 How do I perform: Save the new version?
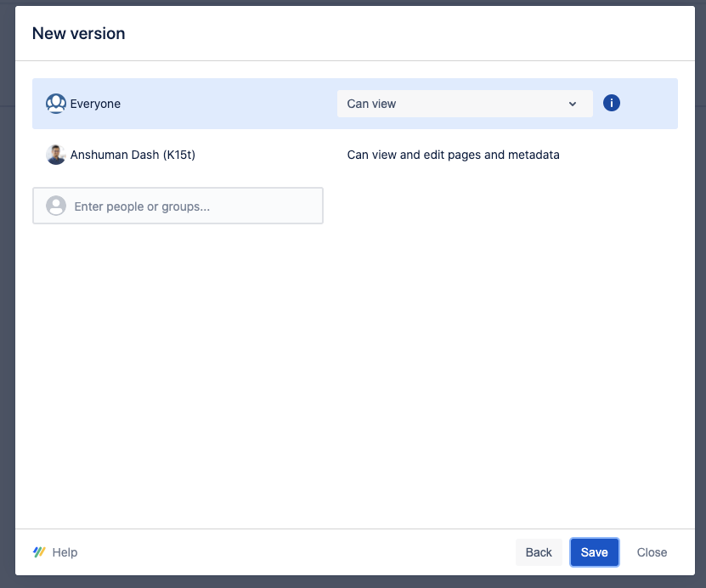595,552
